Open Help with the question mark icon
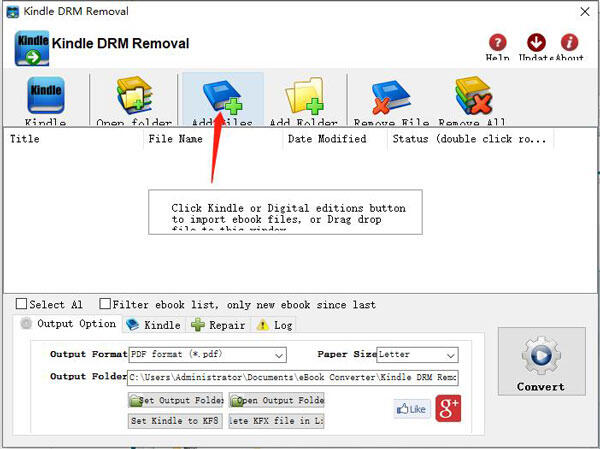The width and height of the screenshot is (600, 449). coord(497,42)
